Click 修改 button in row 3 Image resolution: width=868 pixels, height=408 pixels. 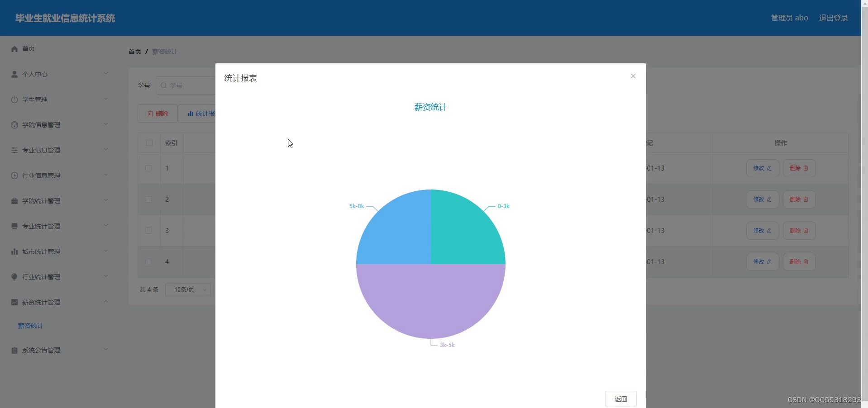(x=763, y=231)
